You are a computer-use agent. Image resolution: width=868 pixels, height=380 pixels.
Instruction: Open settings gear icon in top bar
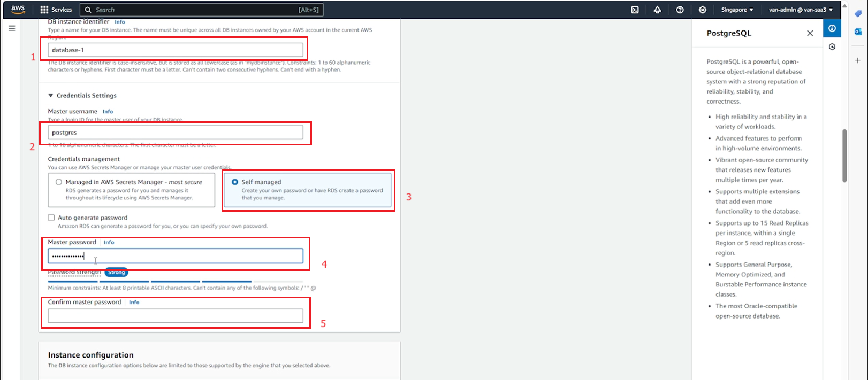[x=702, y=10]
